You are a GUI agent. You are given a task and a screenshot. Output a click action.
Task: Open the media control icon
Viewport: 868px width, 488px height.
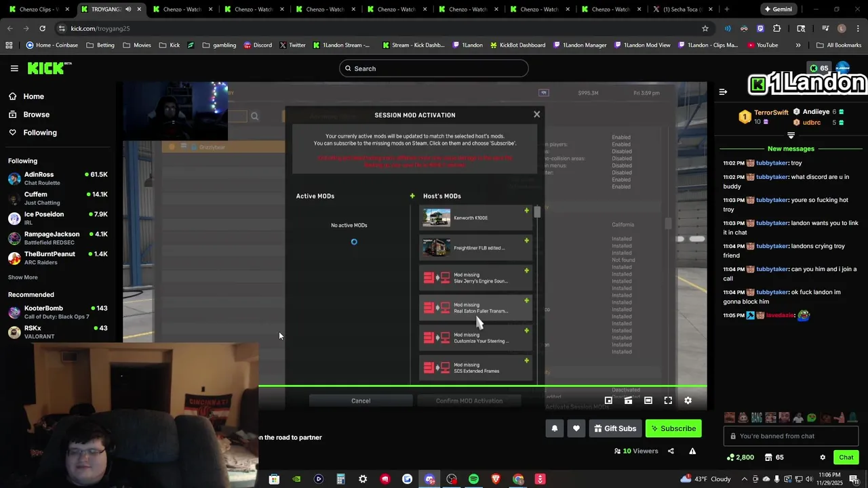[x=825, y=28]
